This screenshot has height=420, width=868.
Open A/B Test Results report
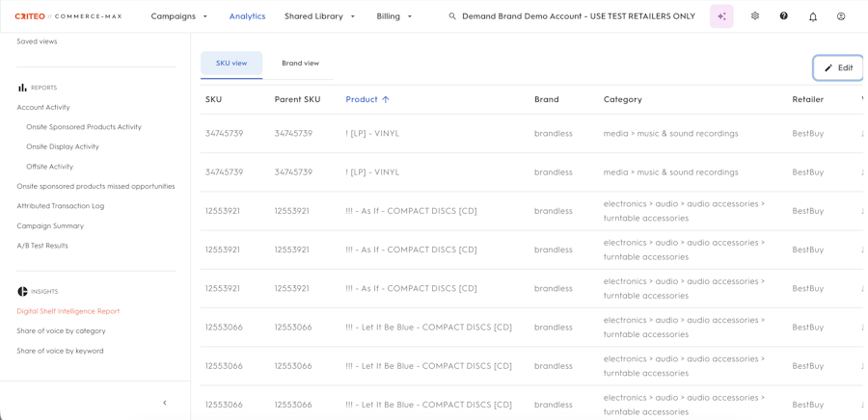[x=42, y=246]
